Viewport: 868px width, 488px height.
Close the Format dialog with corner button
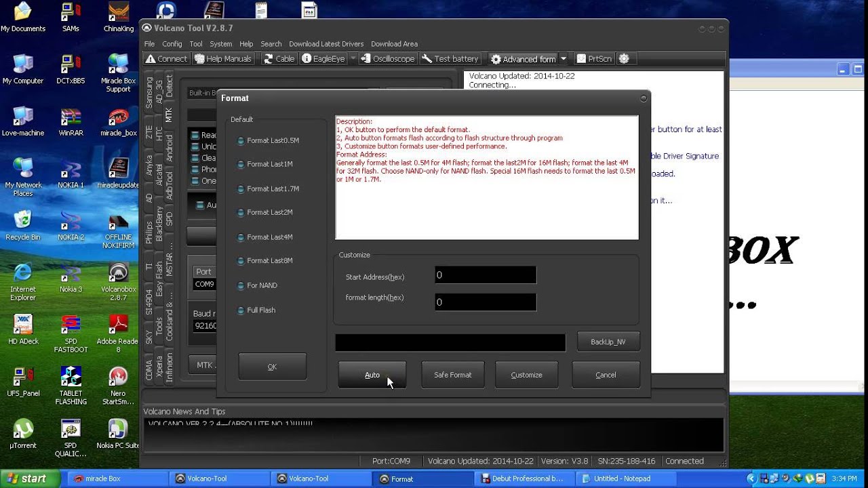(x=644, y=98)
